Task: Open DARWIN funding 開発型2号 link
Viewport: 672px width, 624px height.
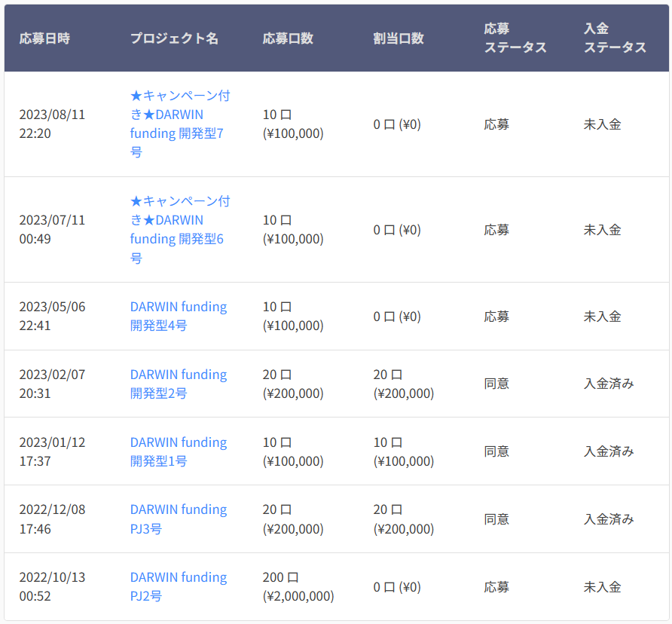Action: click(x=179, y=384)
